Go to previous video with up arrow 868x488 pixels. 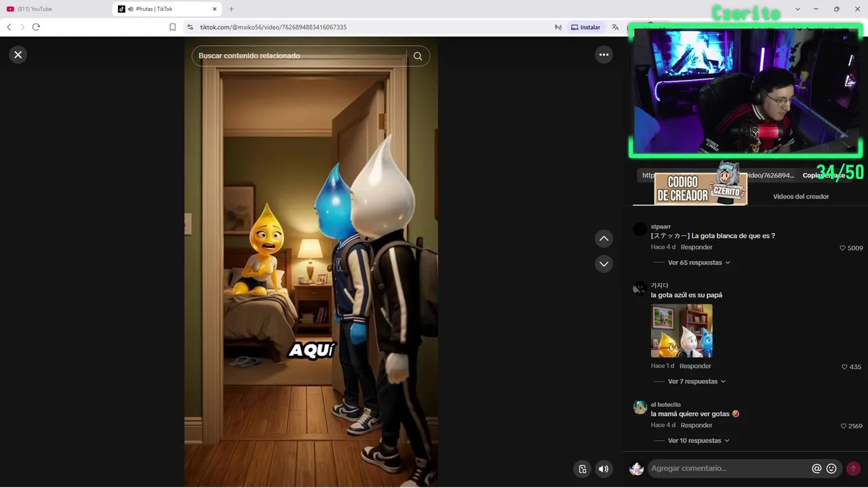(604, 239)
